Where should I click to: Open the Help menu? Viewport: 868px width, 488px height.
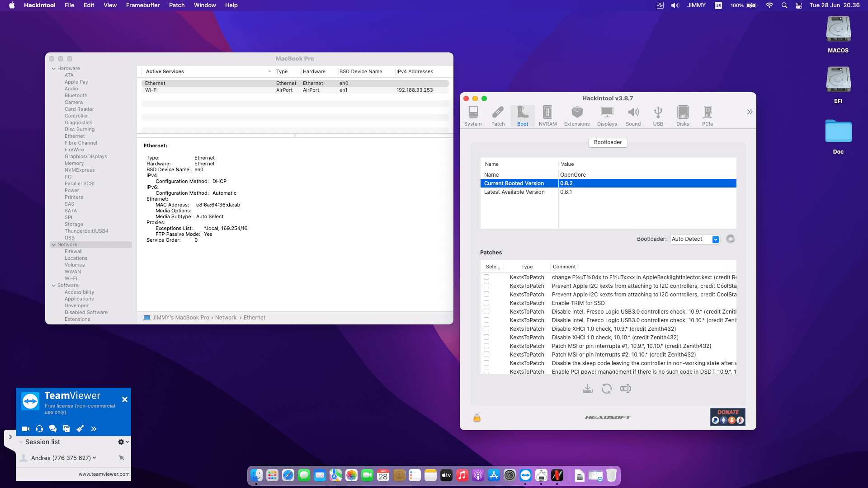click(x=231, y=5)
